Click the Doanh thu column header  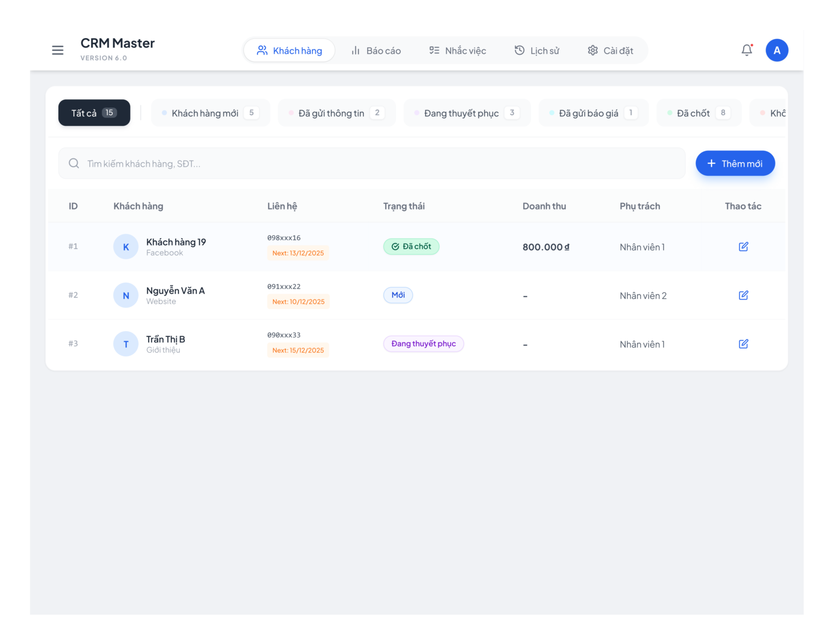[544, 206]
